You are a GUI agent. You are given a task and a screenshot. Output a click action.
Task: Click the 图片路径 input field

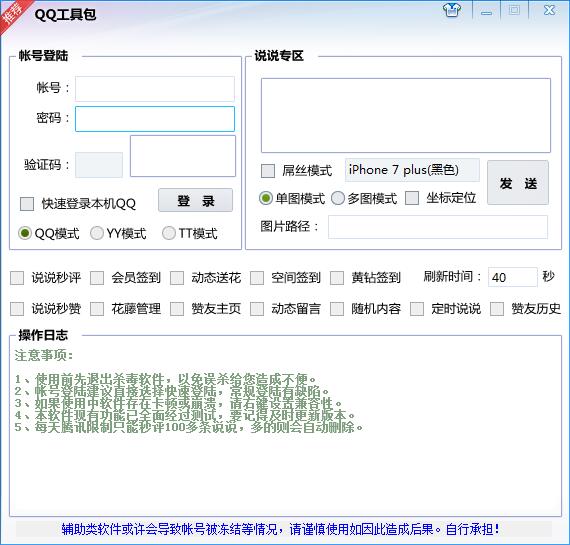pos(438,227)
